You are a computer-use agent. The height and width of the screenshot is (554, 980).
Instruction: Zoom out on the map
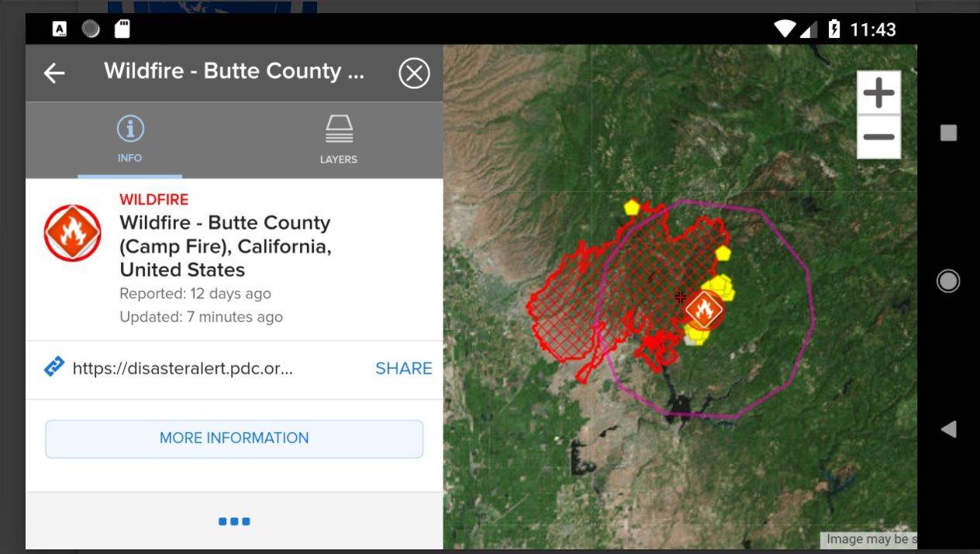click(878, 137)
